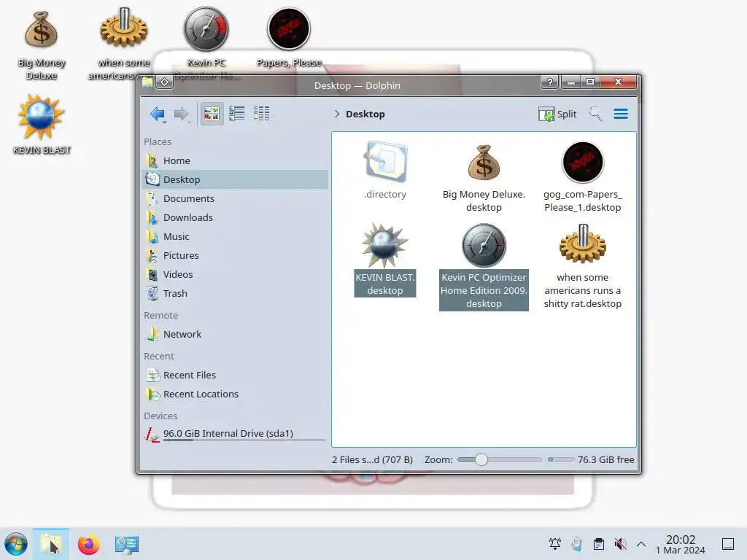Click 'when some americans' desktop gear shortcut
Image resolution: width=747 pixels, height=560 pixels.
[123, 44]
